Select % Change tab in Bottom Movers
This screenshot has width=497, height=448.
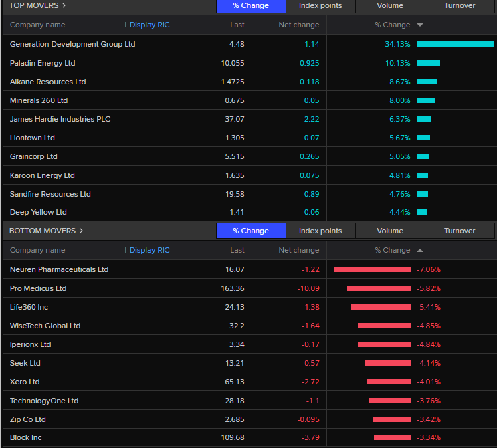(x=251, y=231)
